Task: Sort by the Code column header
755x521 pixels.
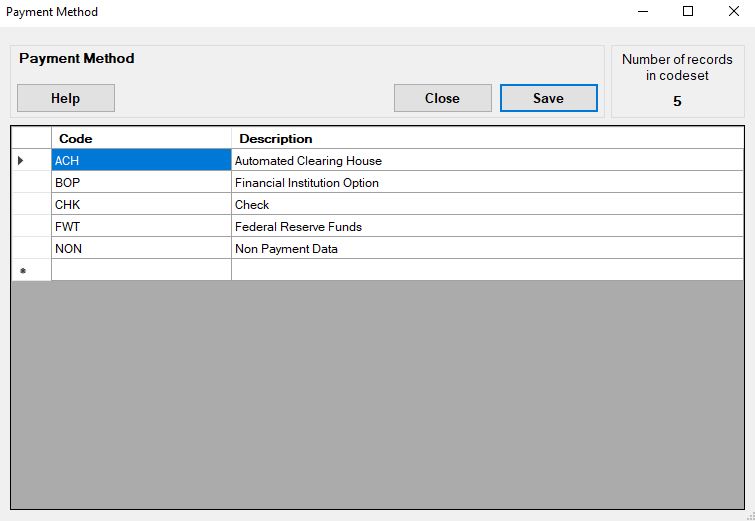Action: (141, 138)
